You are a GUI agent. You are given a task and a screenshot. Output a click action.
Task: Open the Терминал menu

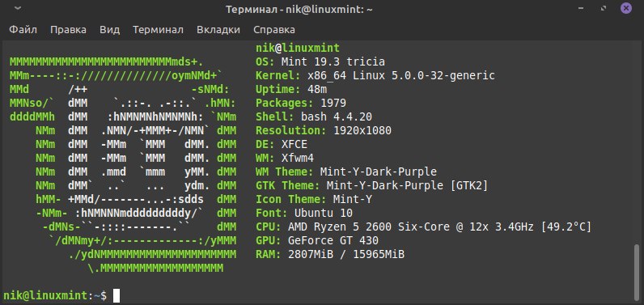click(x=158, y=30)
